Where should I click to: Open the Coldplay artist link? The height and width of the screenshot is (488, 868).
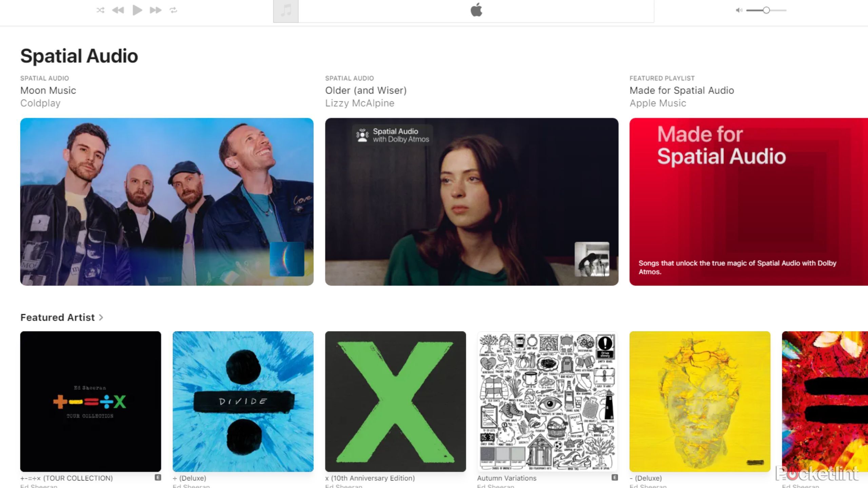pyautogui.click(x=40, y=103)
